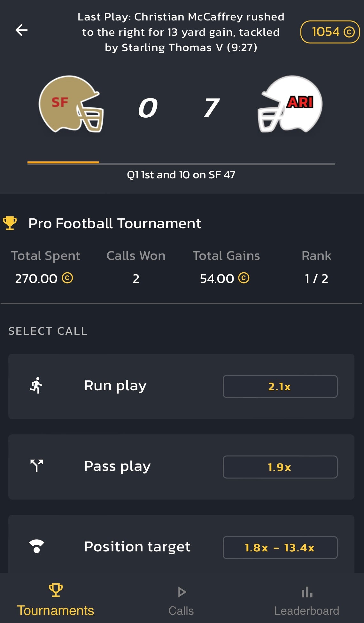Select the 2.1x Run play multiplier
Screen dimensions: 364x623
(280, 386)
